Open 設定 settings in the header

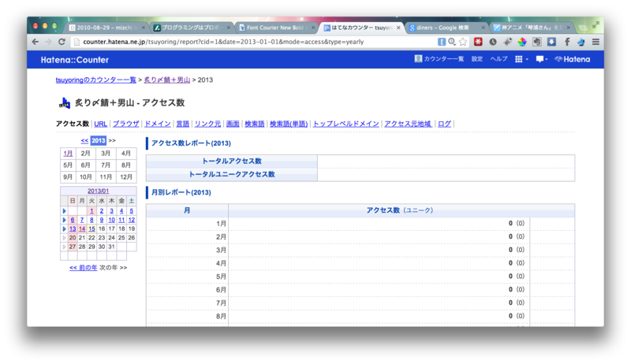(477, 59)
